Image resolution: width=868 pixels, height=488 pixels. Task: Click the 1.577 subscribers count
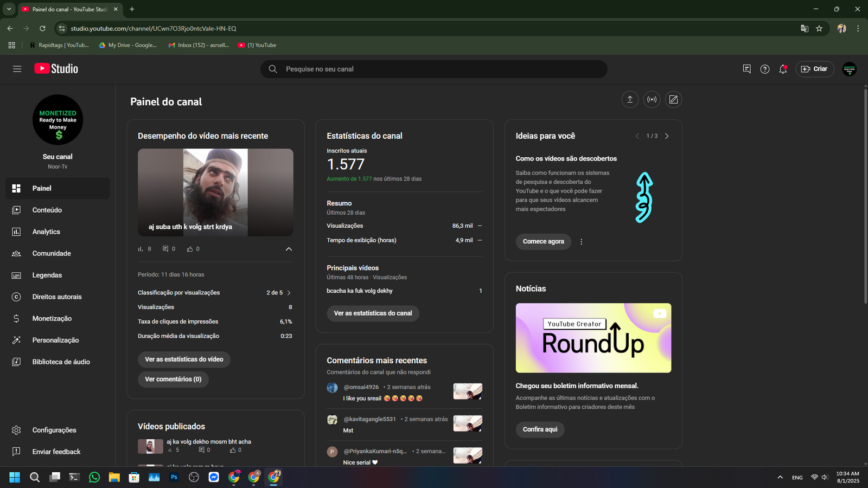click(x=346, y=164)
